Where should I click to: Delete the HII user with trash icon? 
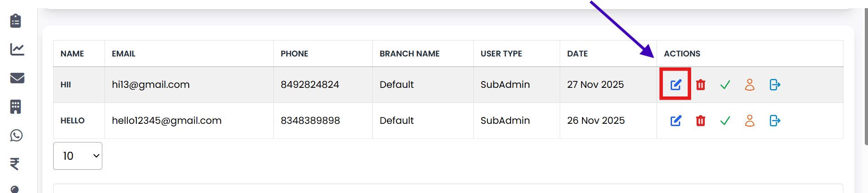pyautogui.click(x=701, y=85)
